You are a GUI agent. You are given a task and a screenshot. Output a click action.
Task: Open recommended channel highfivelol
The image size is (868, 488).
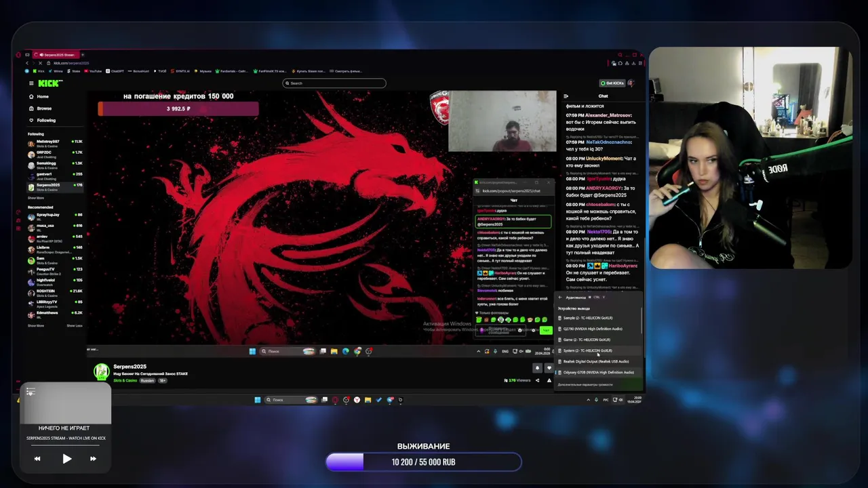point(55,281)
